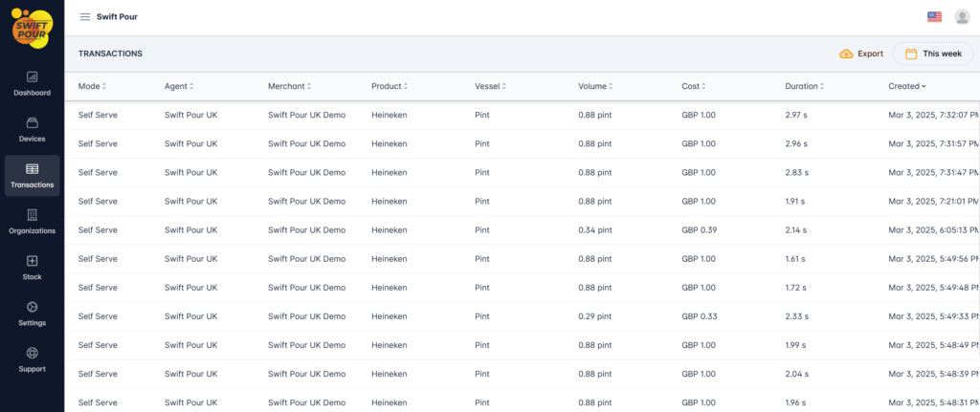Click the user avatar icon
Screen dimensions: 980x412
click(961, 16)
